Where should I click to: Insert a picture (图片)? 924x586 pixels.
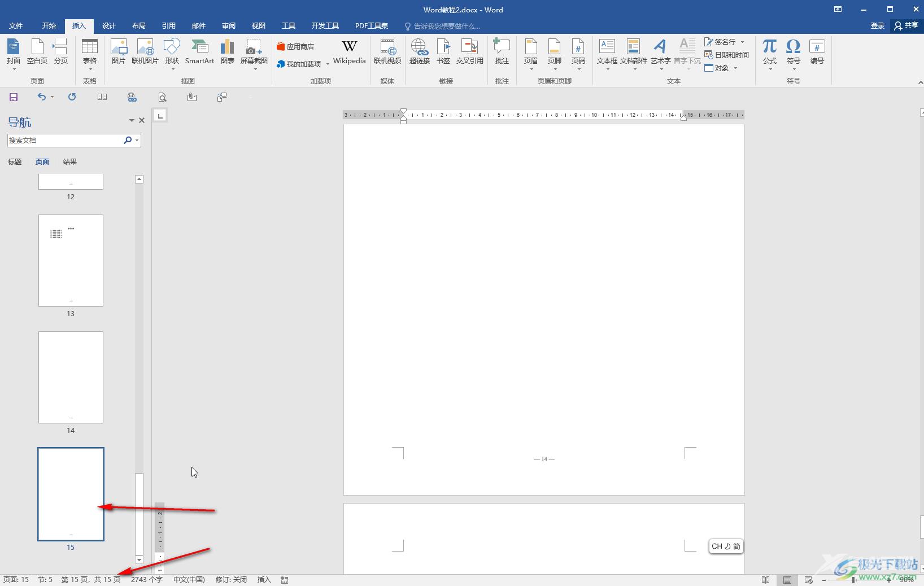click(x=119, y=52)
